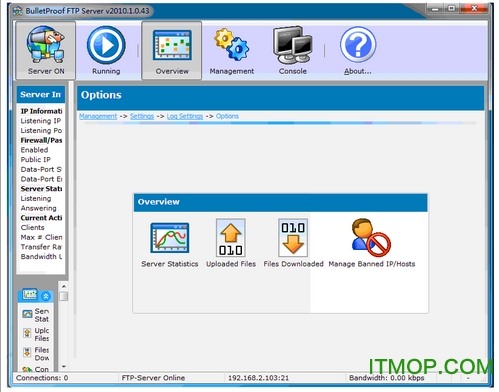Click sidebar Ser... Stat text entry
The height and width of the screenshot is (392, 499).
[42, 315]
